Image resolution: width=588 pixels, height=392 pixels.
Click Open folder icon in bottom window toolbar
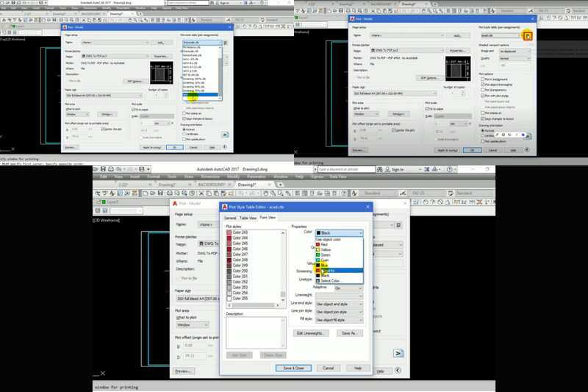pos(153,193)
